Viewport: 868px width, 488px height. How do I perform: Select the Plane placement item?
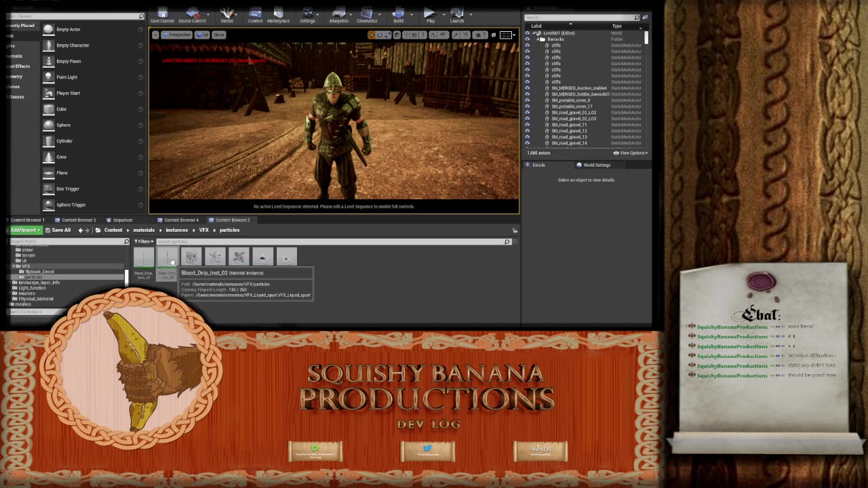point(94,173)
